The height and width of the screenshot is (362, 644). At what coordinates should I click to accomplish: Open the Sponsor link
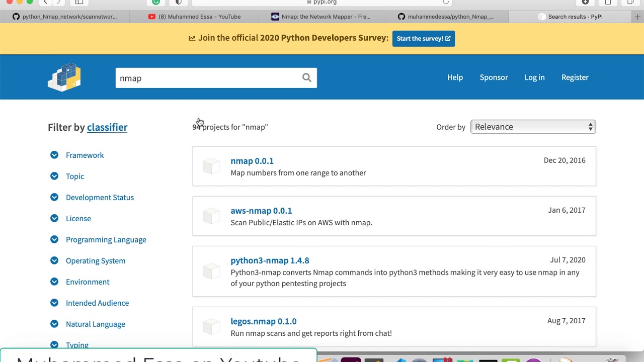pos(494,77)
